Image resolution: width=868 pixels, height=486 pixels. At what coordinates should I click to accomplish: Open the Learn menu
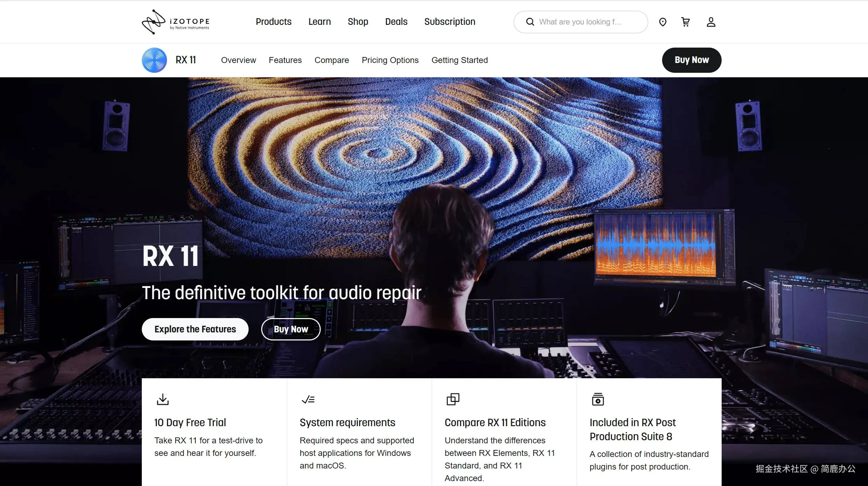[x=319, y=22]
